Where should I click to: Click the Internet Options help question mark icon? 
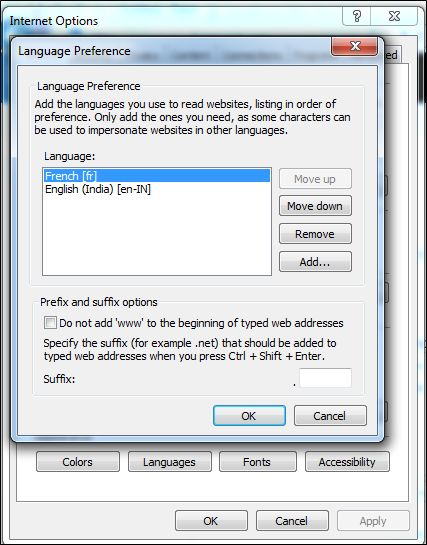[x=356, y=16]
